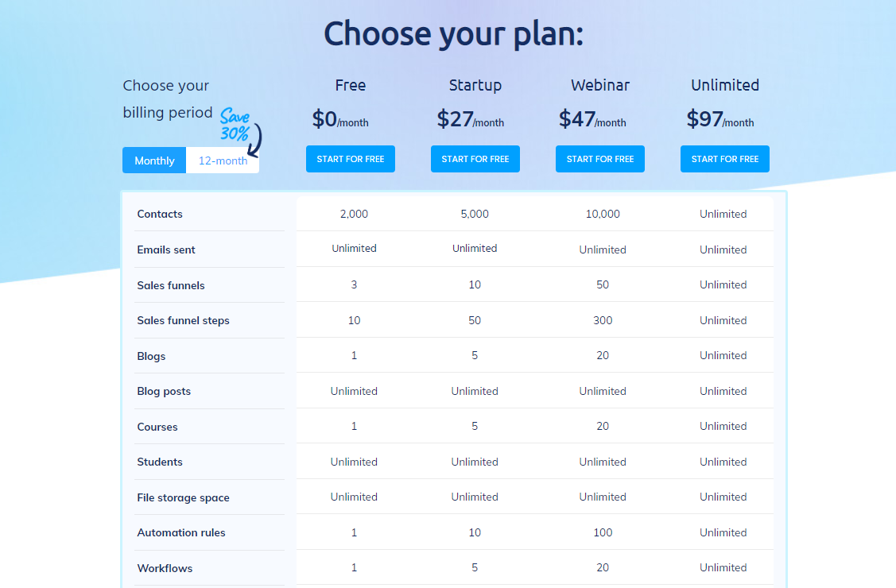Click the Save 30% badge
The height and width of the screenshot is (588, 896).
[235, 120]
